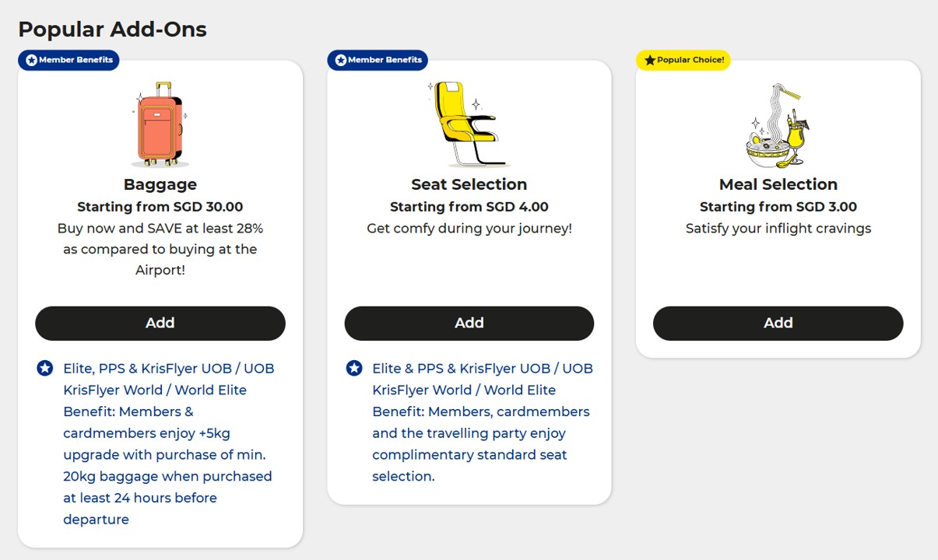Add Meal Selection to the booking
Screen dimensions: 938x560
pyautogui.click(x=778, y=323)
